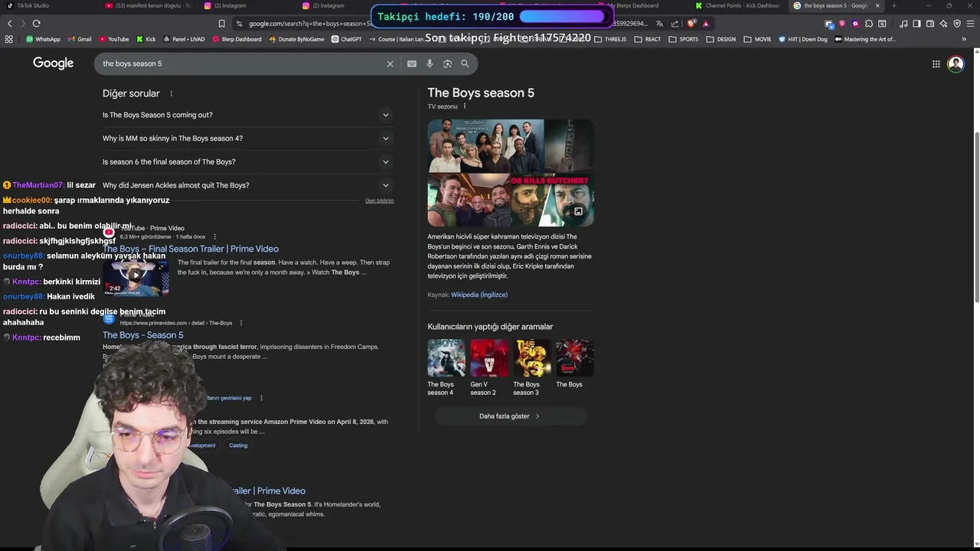Click the share icon in the address bar
Screen dimensions: 980x551
675,24
